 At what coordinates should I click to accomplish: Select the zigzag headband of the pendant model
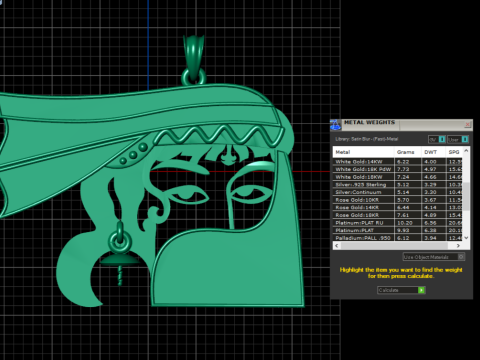click(220, 135)
